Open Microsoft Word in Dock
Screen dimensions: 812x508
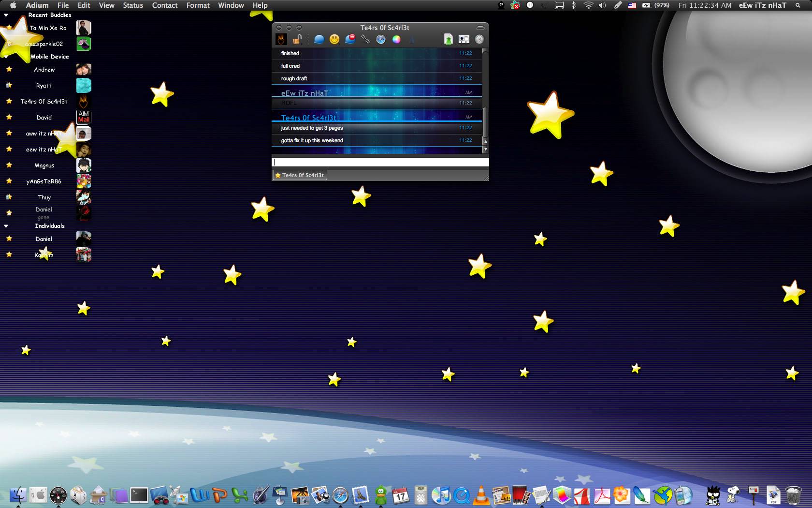click(x=200, y=495)
